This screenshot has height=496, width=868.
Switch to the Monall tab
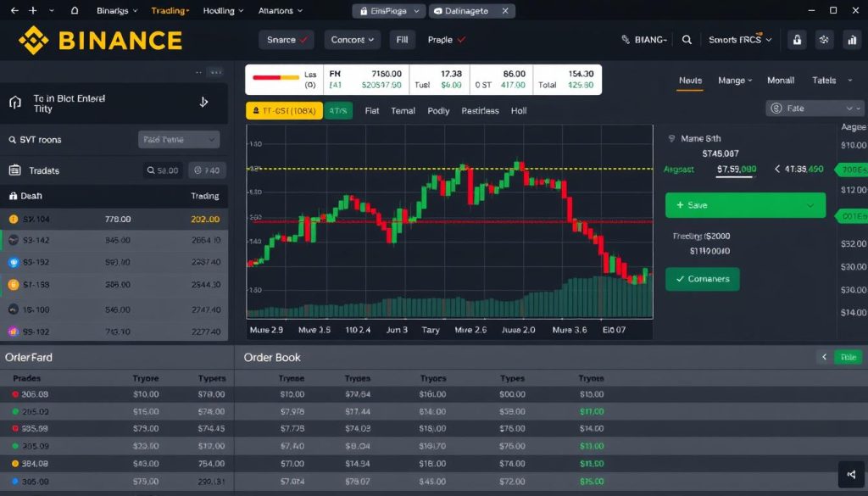click(781, 81)
